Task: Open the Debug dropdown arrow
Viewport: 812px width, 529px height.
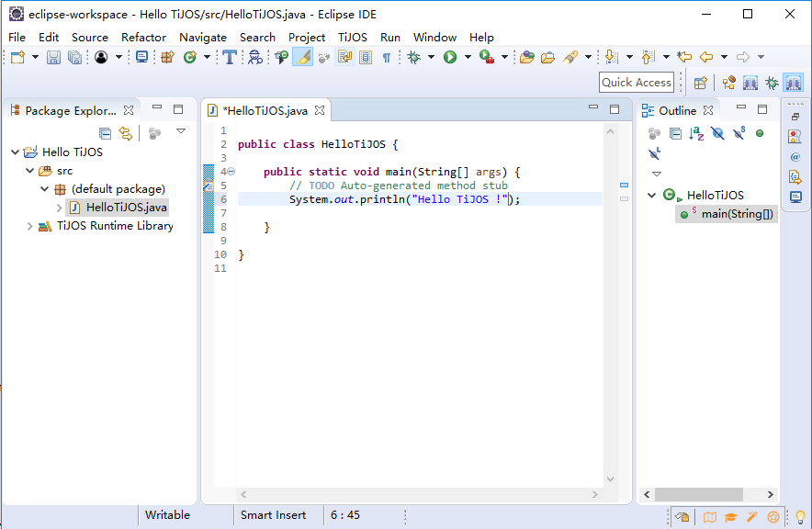Action: pos(431,57)
